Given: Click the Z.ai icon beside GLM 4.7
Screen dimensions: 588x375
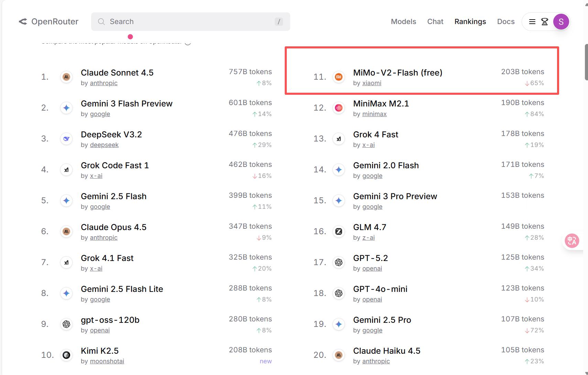Looking at the screenshot, I should coord(339,231).
